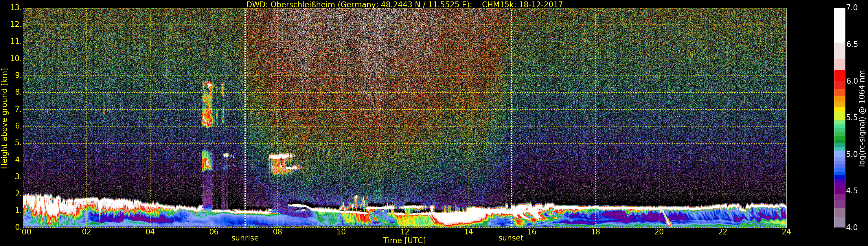This screenshot has width=868, height=246.
Task: Click the colorbar tick label '7.0'
Action: point(852,8)
